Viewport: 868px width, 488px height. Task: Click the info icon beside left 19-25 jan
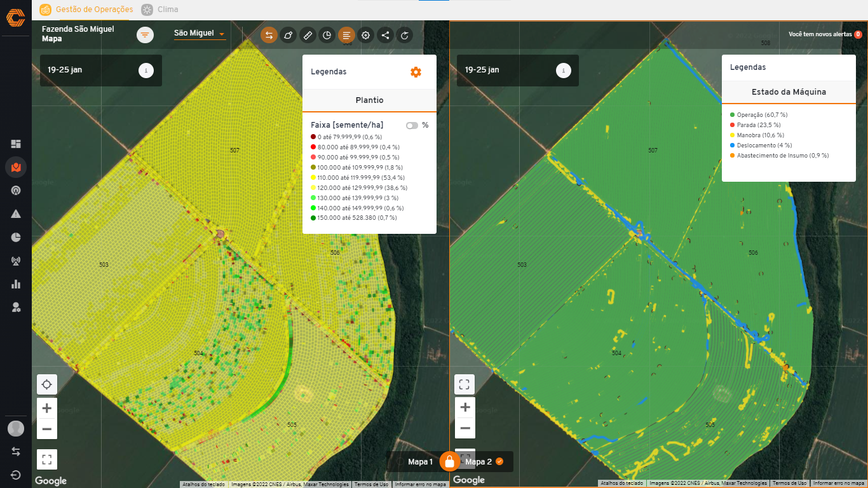coord(146,71)
